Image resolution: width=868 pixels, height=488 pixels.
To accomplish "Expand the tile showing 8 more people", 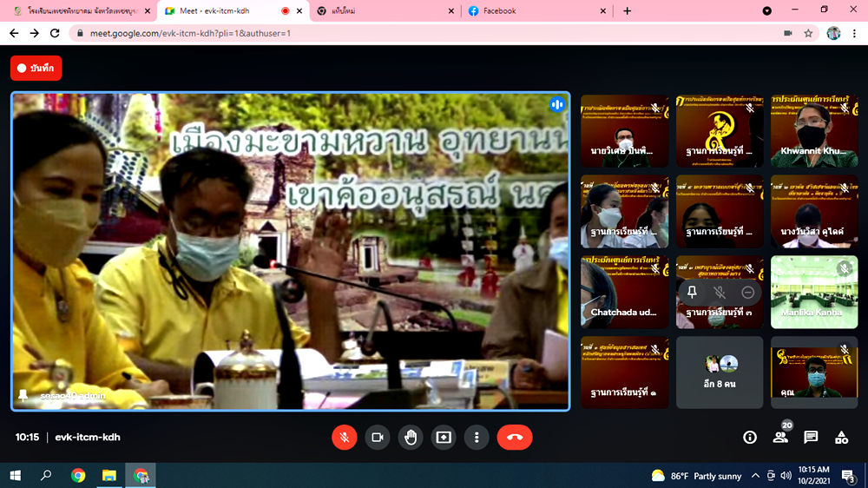I will pos(720,373).
